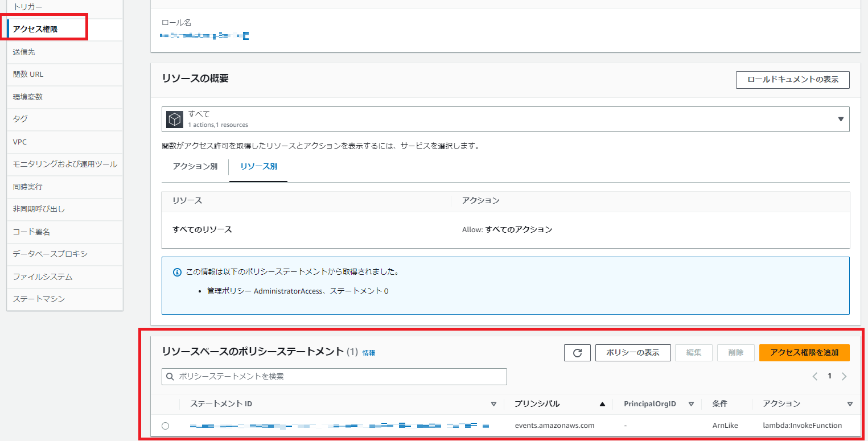Click the refresh icon in resource-based policy statements
The width and height of the screenshot is (868, 441).
coord(577,352)
